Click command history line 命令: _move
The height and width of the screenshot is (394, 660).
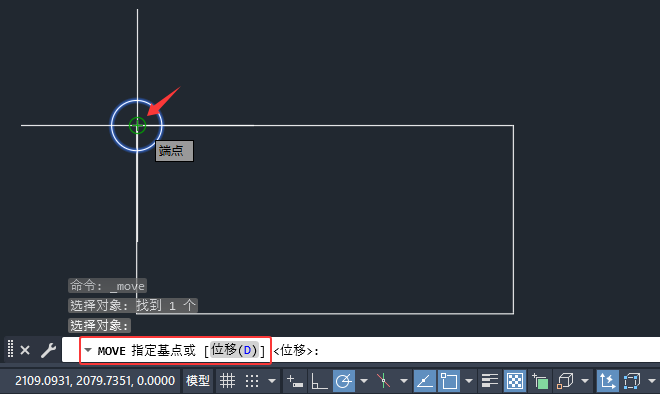tap(107, 286)
